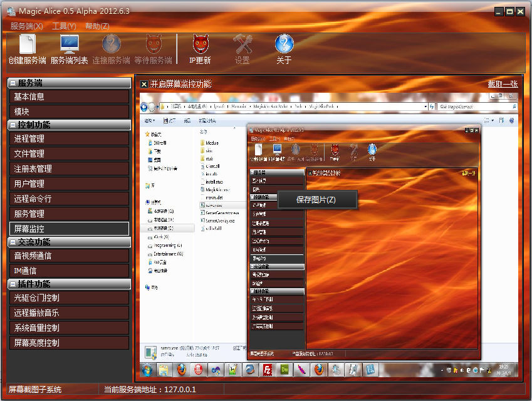Image resolution: width=532 pixels, height=401 pixels.
Task: Open 光驱仓门控制 plugin
Action: (69, 298)
